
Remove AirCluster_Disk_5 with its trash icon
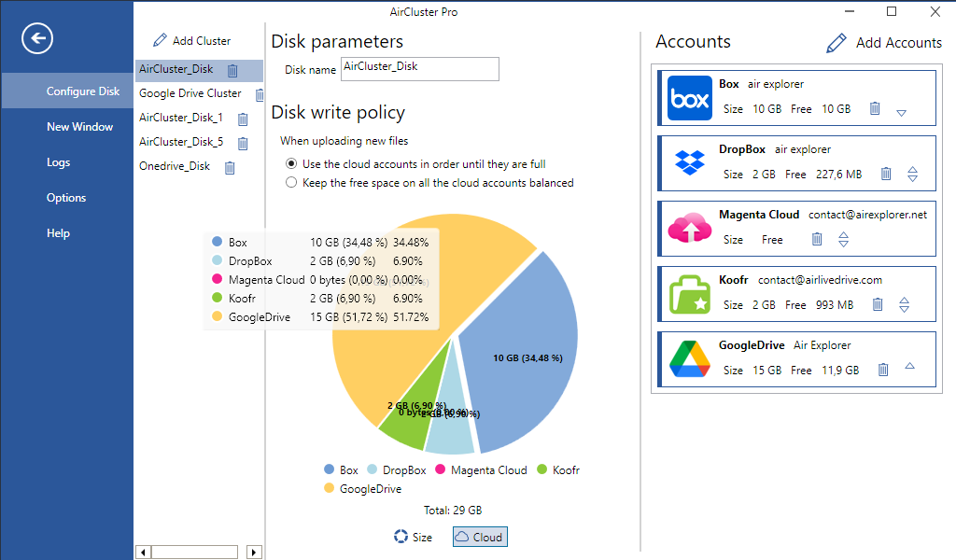click(243, 143)
